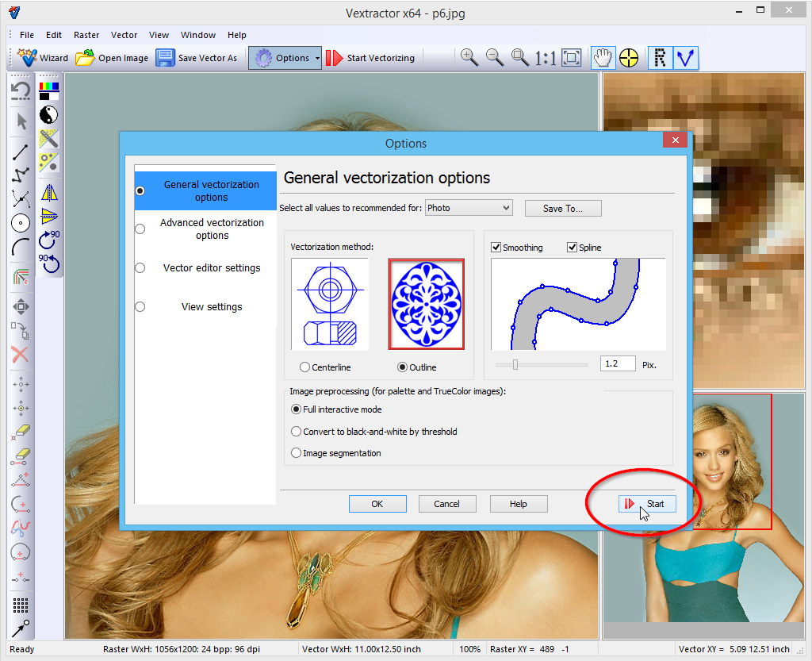Toggle the raster layer R icon
The height and width of the screenshot is (661, 812).
pos(660,57)
